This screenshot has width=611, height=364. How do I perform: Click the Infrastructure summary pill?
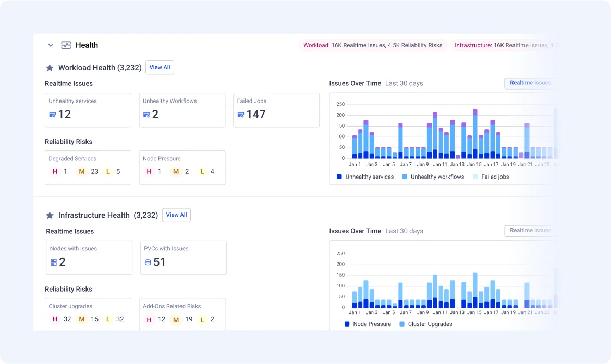click(505, 45)
